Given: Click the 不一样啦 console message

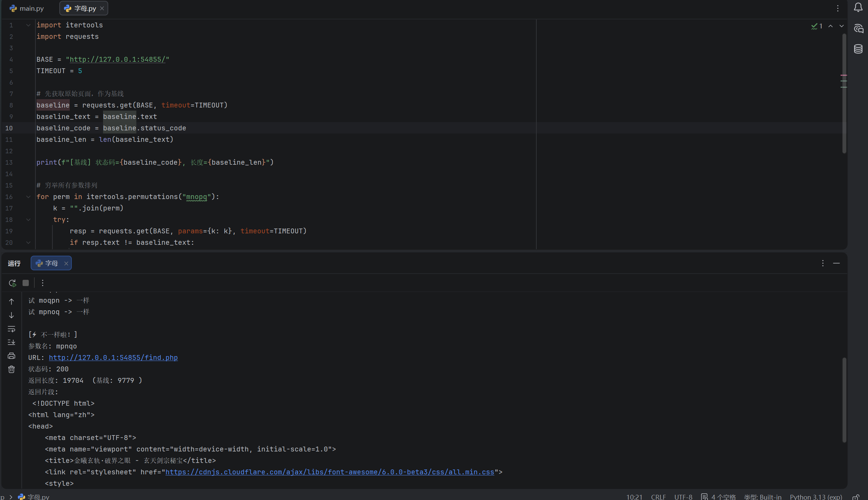Looking at the screenshot, I should [53, 335].
